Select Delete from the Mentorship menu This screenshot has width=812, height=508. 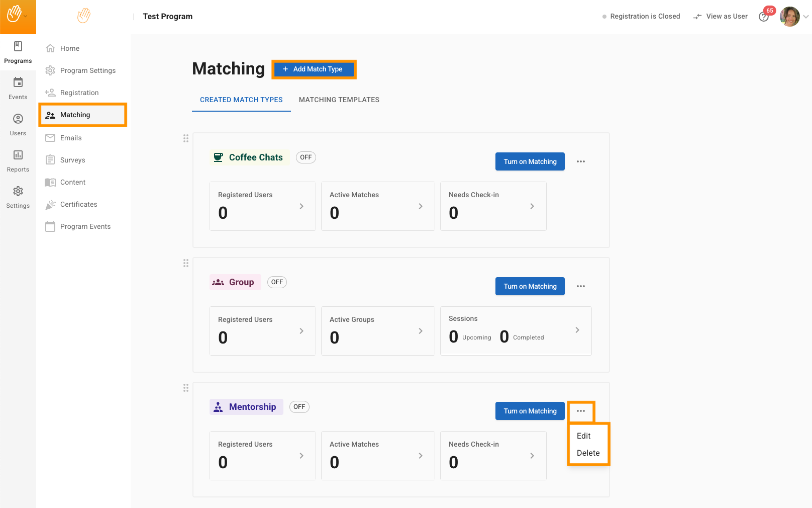[588, 453]
